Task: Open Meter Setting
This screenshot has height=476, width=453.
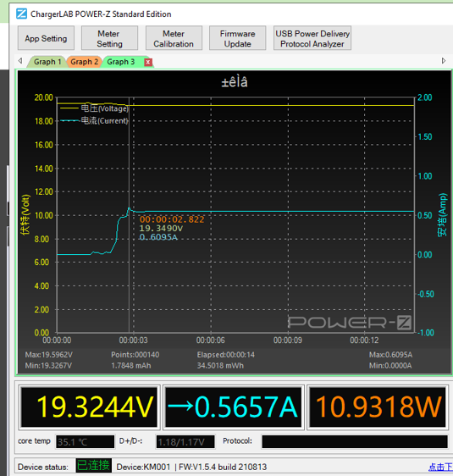Action: click(109, 38)
